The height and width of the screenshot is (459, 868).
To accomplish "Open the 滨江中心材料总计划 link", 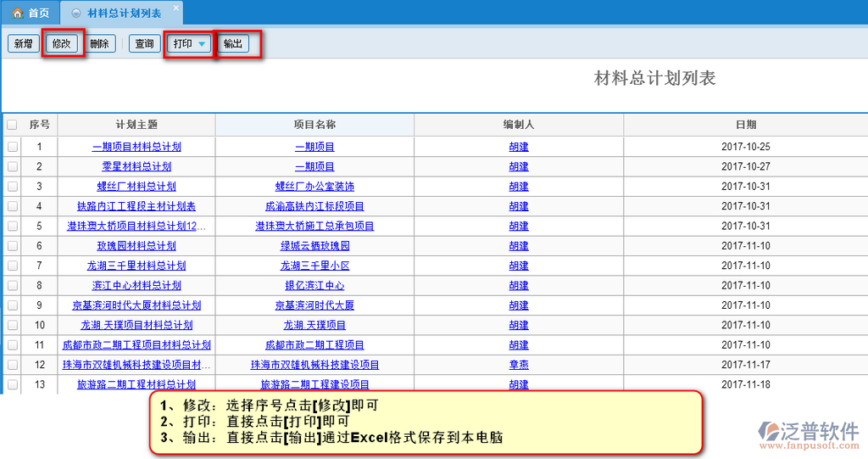I will 136,286.
